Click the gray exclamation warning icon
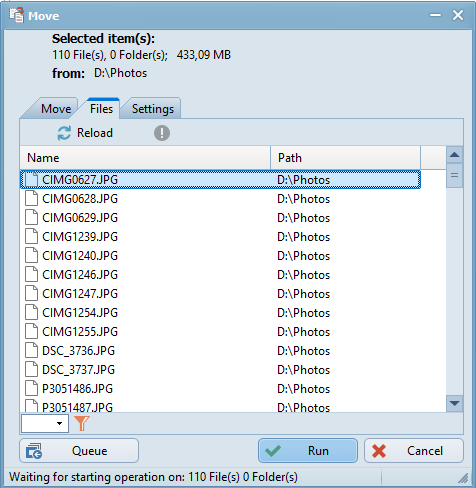 (x=162, y=133)
